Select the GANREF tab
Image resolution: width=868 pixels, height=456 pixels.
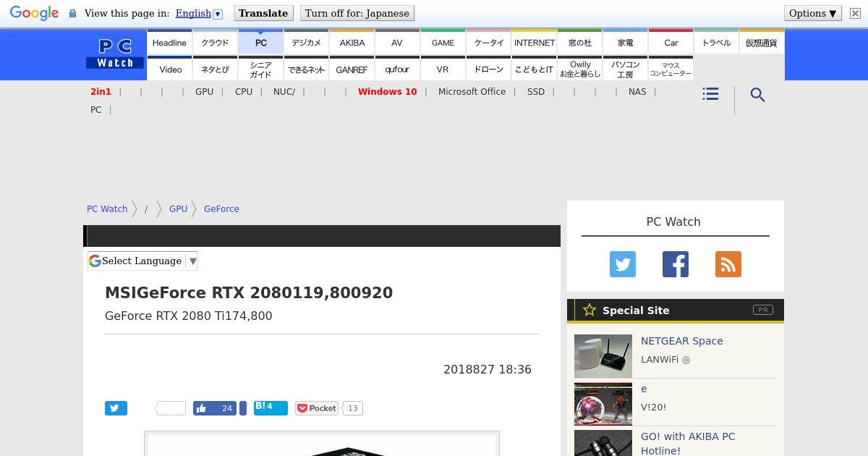click(x=352, y=69)
